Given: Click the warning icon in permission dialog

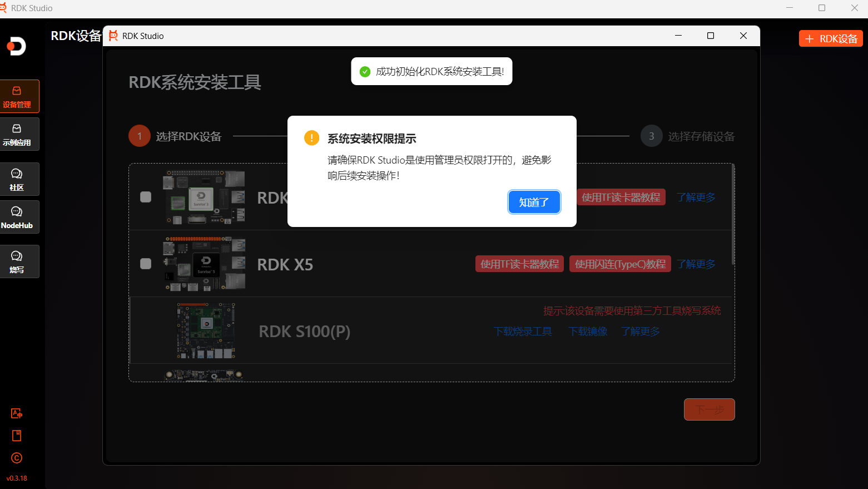Looking at the screenshot, I should coord(312,138).
